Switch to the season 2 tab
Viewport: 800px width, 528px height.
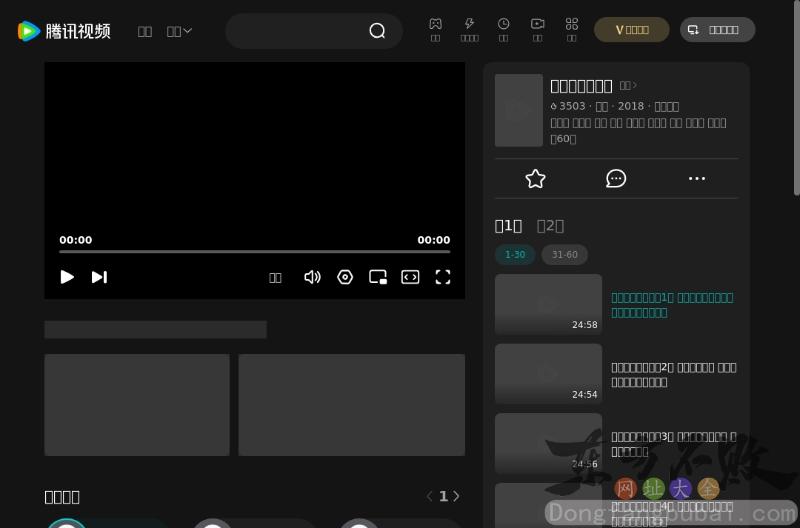click(x=550, y=226)
